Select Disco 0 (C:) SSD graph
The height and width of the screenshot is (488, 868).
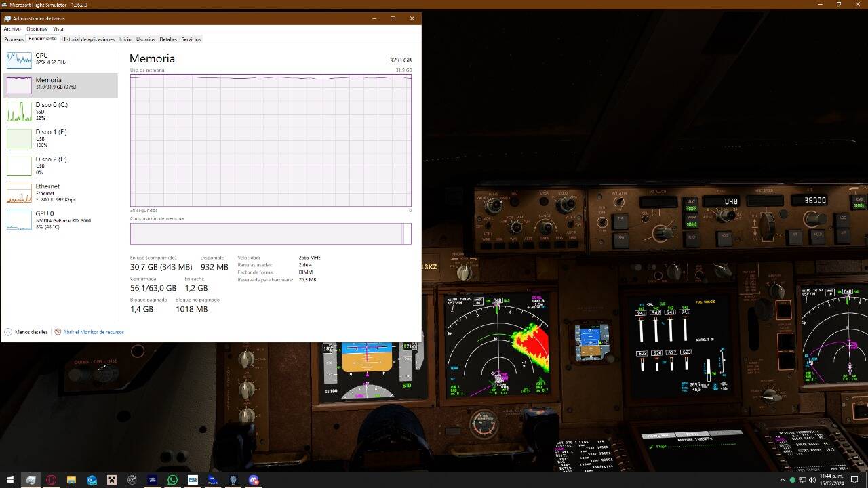pyautogui.click(x=60, y=110)
